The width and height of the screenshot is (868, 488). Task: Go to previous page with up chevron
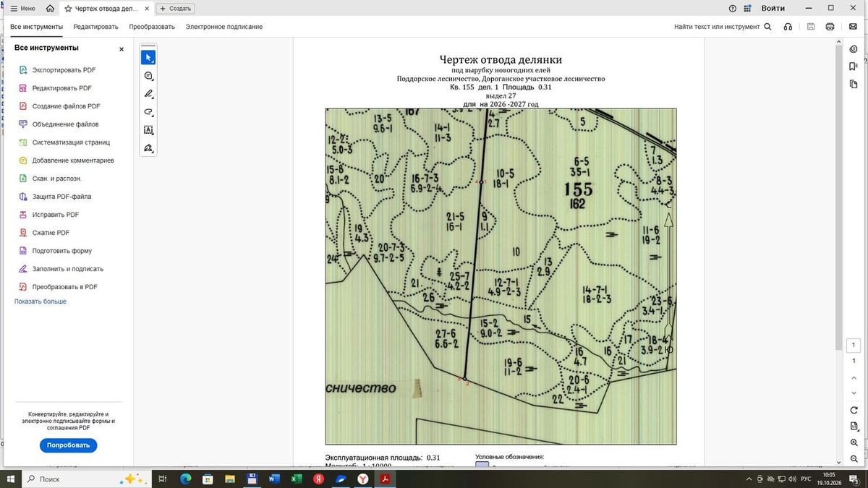(854, 377)
